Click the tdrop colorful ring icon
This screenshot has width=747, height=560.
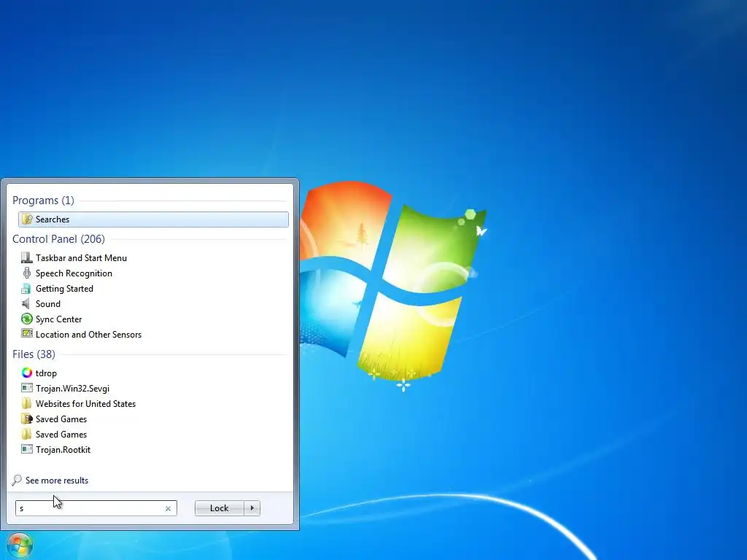point(27,373)
